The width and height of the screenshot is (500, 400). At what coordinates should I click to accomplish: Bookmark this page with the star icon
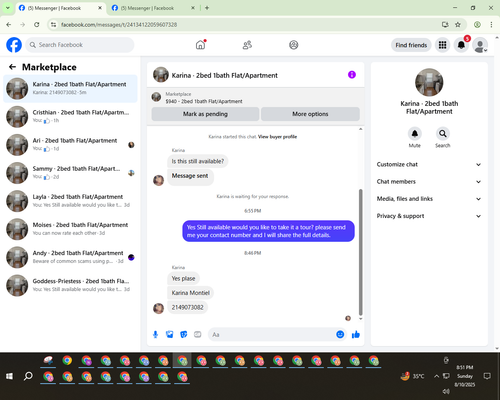click(458, 25)
